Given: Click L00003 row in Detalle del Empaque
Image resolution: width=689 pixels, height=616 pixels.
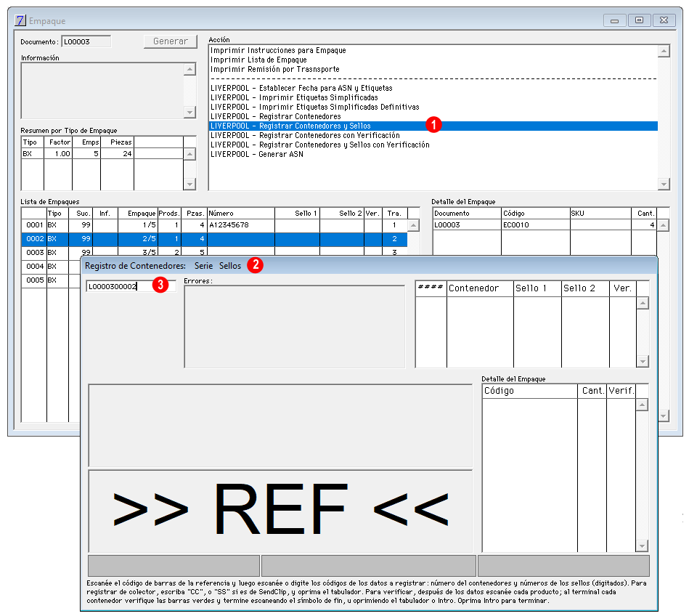Looking at the screenshot, I should 545,225.
